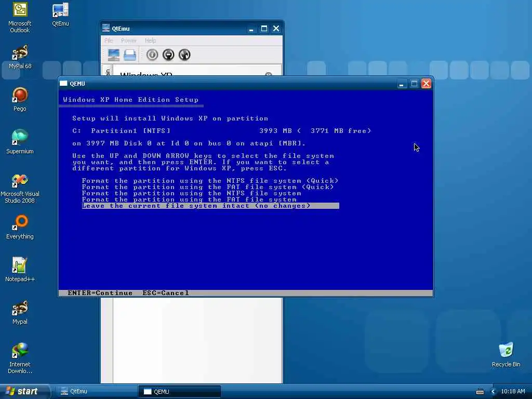The width and height of the screenshot is (532, 399).
Task: Minimize the QtEmu window
Action: (x=251, y=29)
